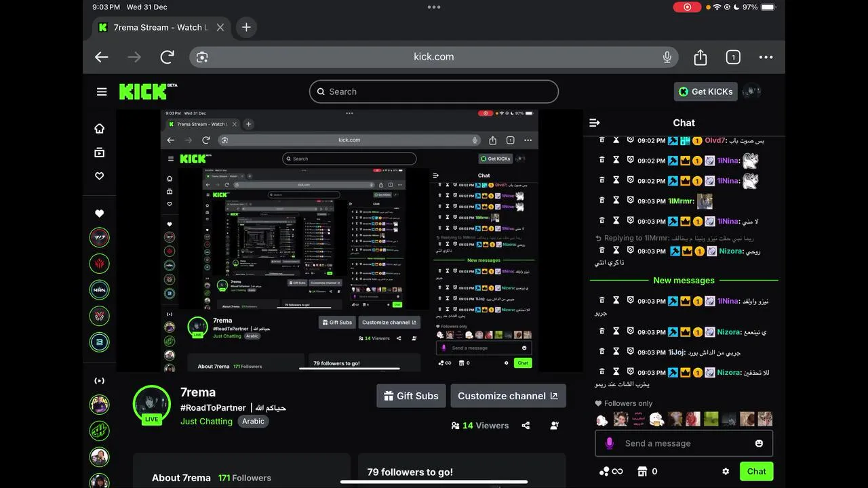Open channel points infinity icon

[x=610, y=471]
